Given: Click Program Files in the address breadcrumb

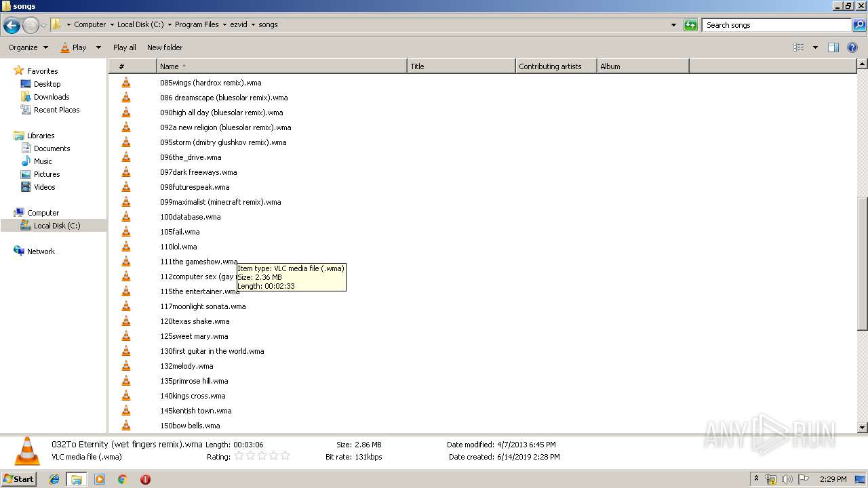Looking at the screenshot, I should coord(197,24).
